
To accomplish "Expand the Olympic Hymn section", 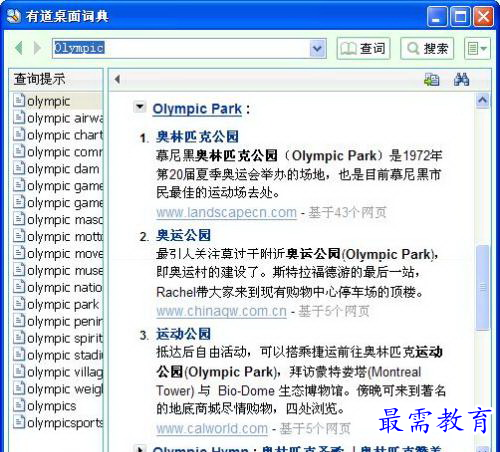I will 140,449.
